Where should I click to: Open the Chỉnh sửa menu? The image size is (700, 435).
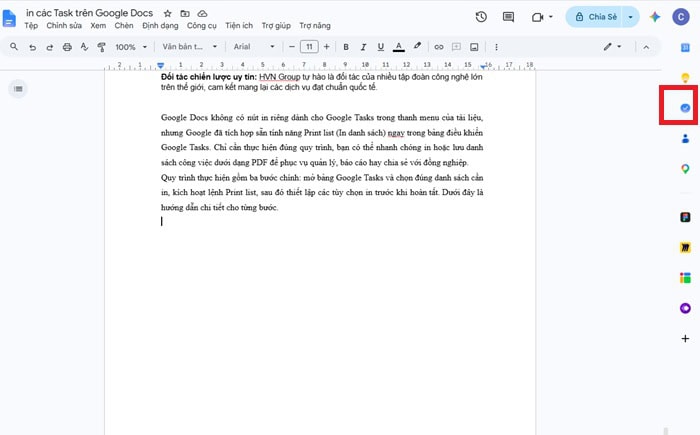point(64,25)
